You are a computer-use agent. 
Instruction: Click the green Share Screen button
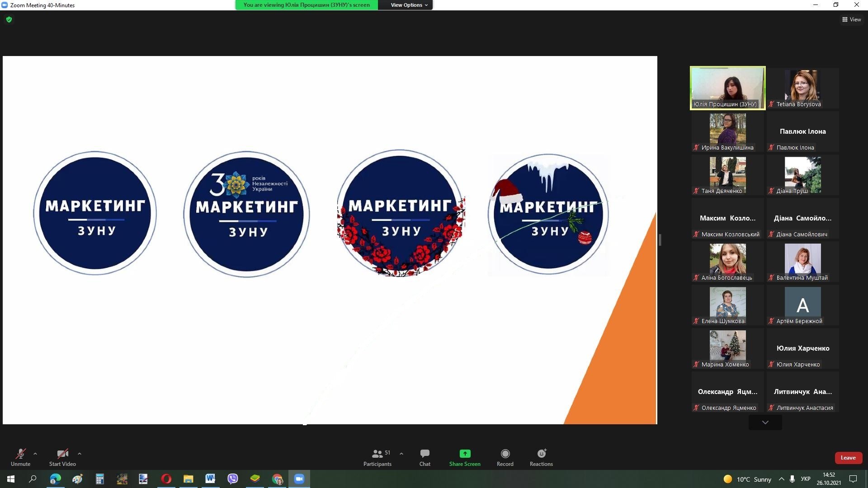tap(465, 457)
